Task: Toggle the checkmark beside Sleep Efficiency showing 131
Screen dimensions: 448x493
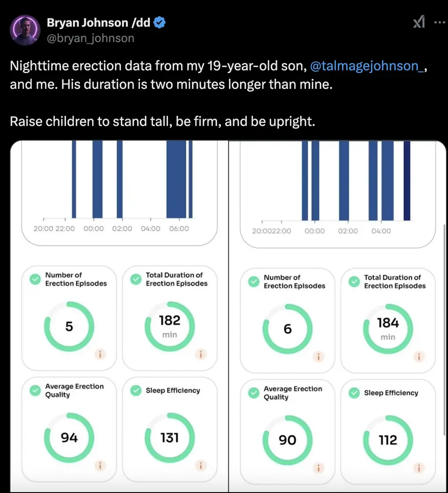Action: point(136,390)
